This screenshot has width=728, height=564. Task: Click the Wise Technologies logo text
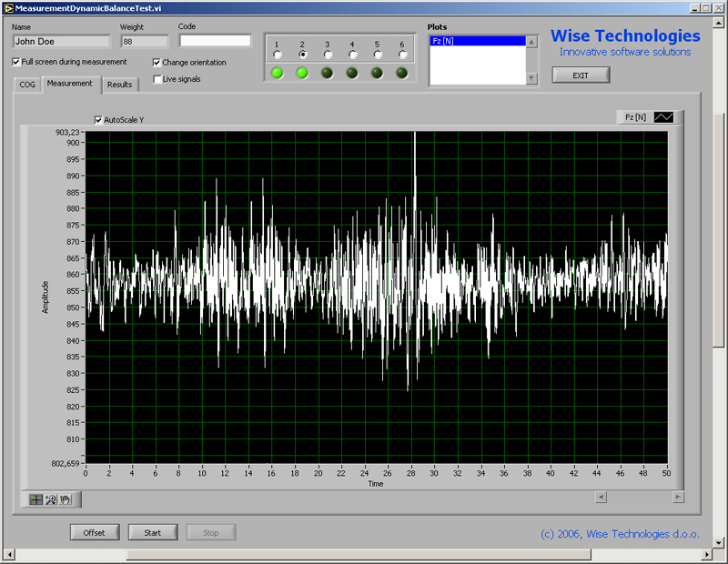(625, 35)
